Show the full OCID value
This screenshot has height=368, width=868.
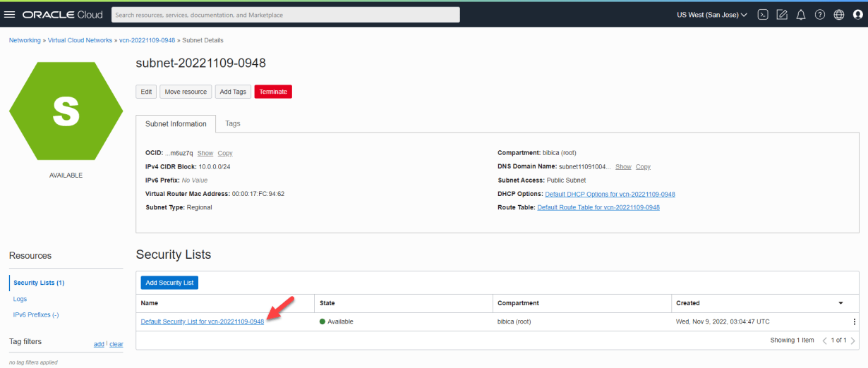click(205, 153)
